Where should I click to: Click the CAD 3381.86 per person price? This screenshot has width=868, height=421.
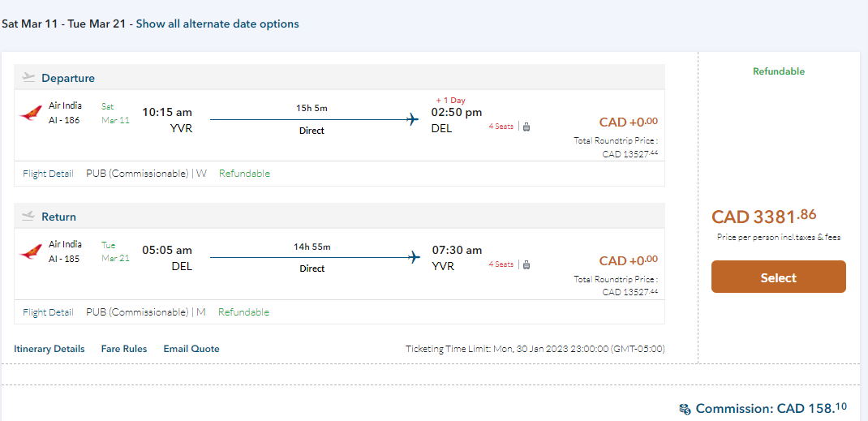coord(763,217)
